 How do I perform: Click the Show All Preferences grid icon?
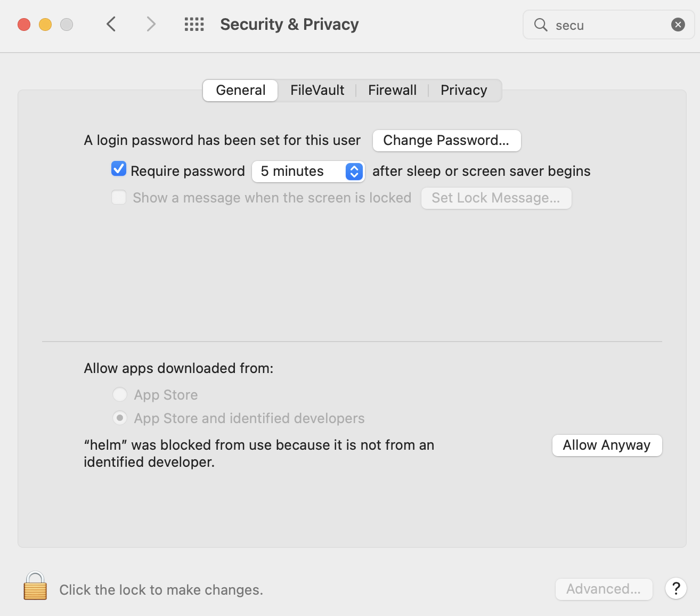(194, 24)
